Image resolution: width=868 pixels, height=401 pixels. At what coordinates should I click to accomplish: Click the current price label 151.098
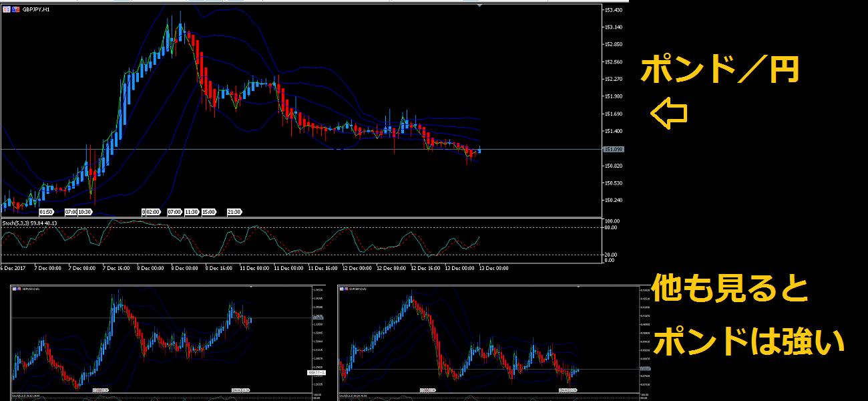613,149
